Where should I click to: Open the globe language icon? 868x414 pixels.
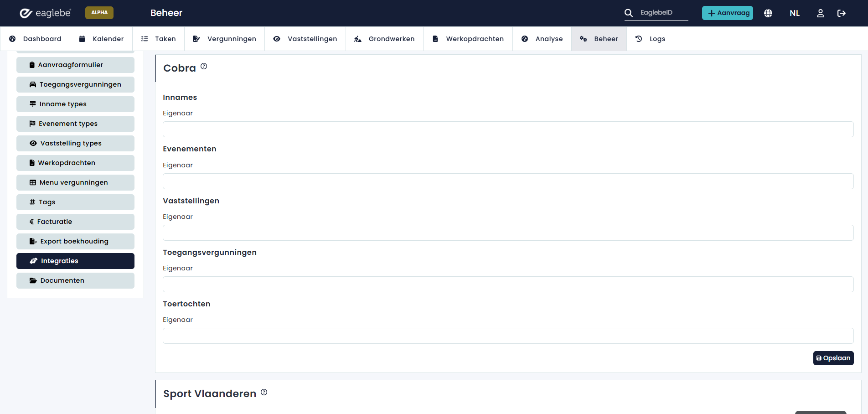(x=768, y=13)
